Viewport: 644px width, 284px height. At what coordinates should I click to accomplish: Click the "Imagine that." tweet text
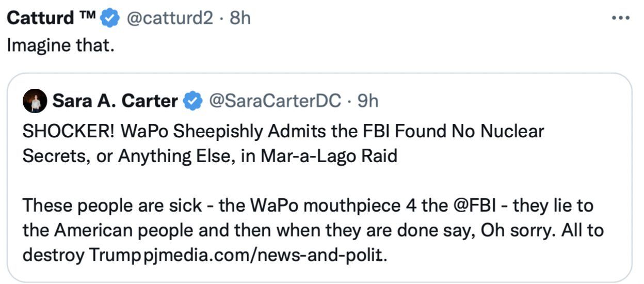coord(60,45)
